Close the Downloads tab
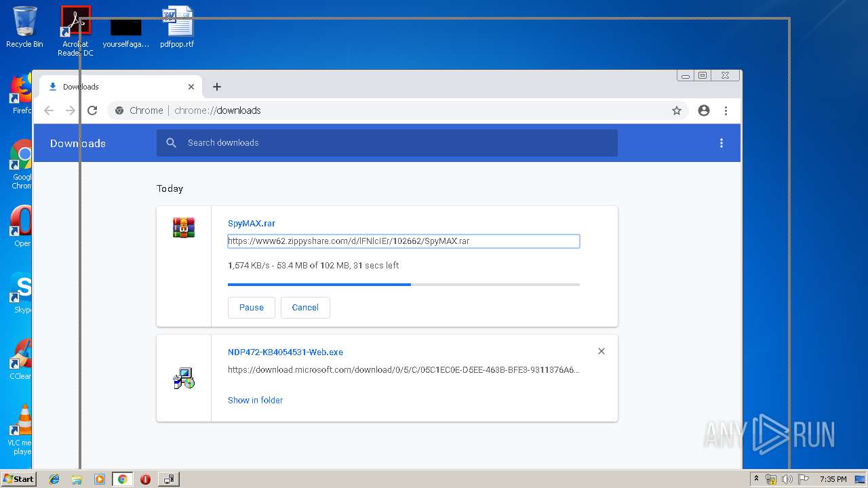 coord(191,87)
